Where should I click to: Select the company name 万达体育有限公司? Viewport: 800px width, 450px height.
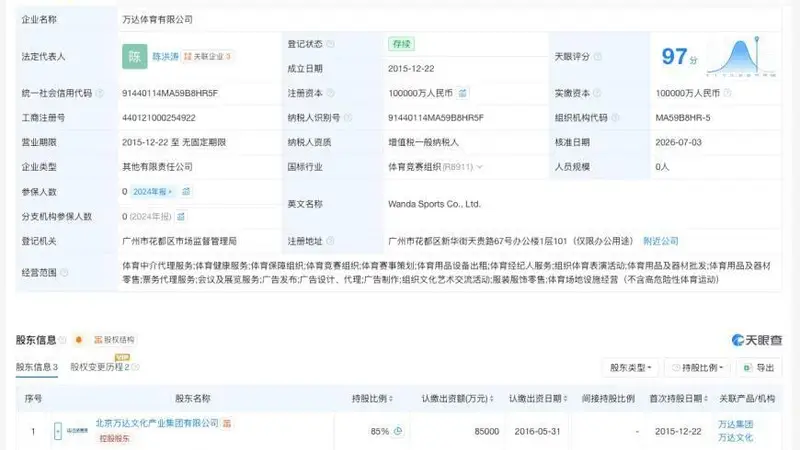point(157,19)
